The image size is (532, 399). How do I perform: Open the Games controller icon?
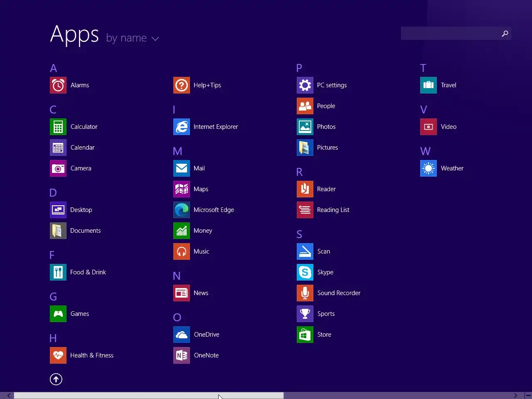(58, 314)
